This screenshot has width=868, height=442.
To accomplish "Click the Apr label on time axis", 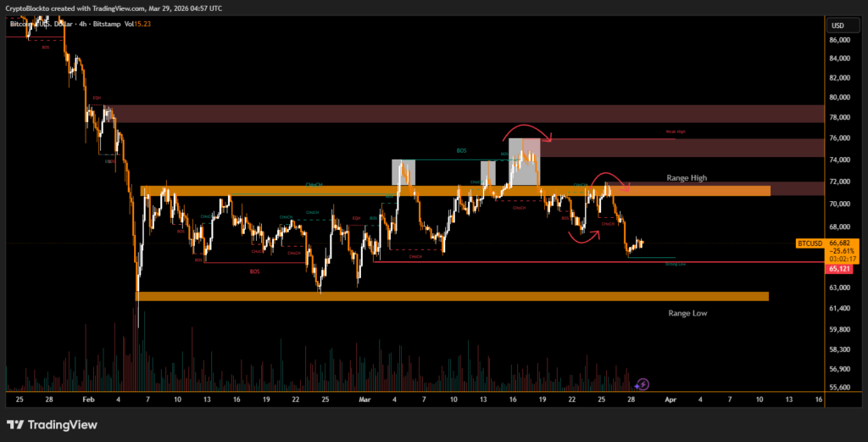I will point(670,397).
